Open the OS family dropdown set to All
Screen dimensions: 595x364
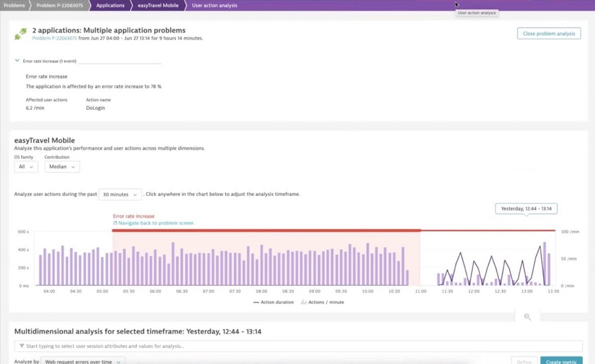[x=26, y=166]
